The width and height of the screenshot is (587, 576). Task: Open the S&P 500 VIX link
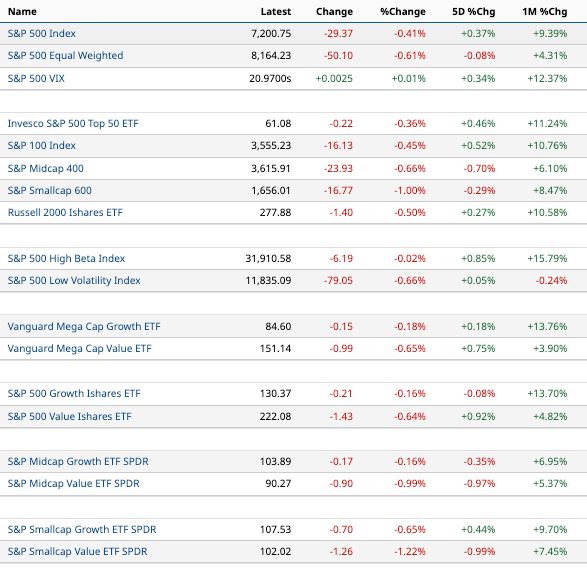point(36,78)
